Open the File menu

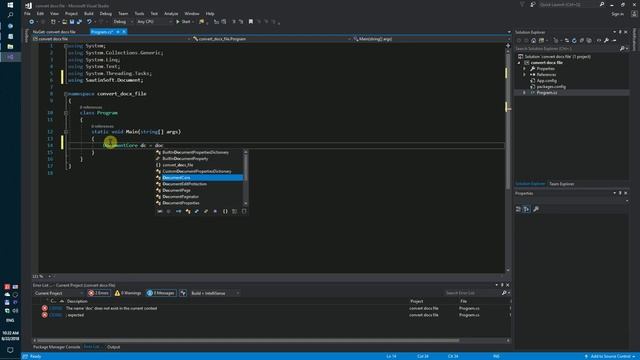click(27, 13)
